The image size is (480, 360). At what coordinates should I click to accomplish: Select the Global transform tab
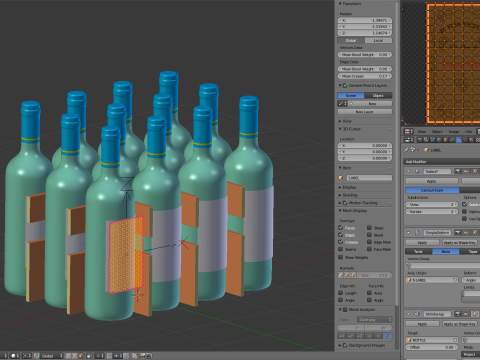[351, 40]
